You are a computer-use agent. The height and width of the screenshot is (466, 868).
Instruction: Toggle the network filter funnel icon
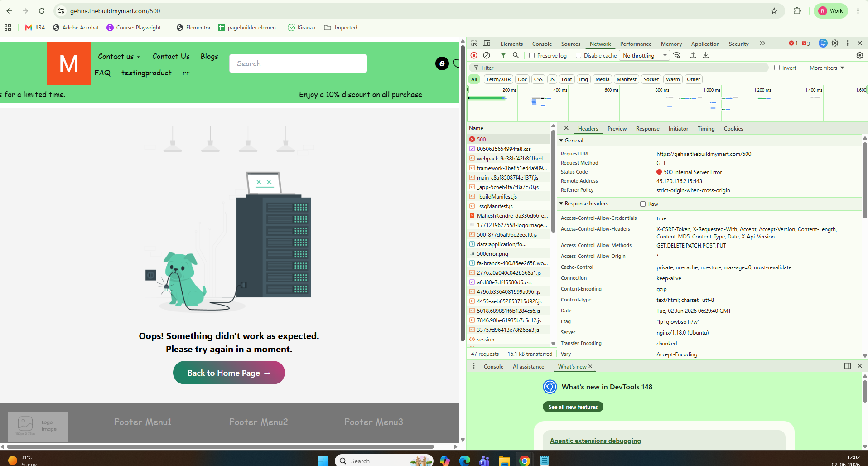click(x=503, y=55)
